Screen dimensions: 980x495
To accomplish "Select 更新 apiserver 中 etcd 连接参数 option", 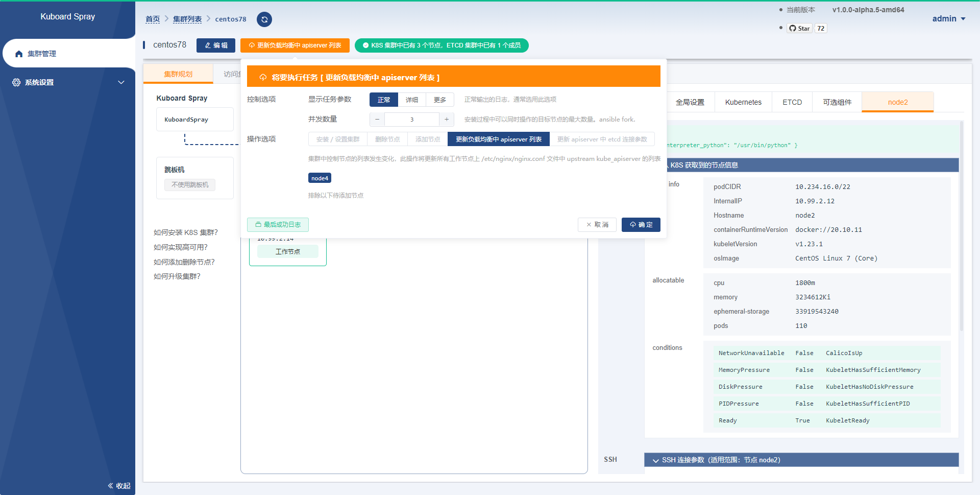I will click(602, 139).
